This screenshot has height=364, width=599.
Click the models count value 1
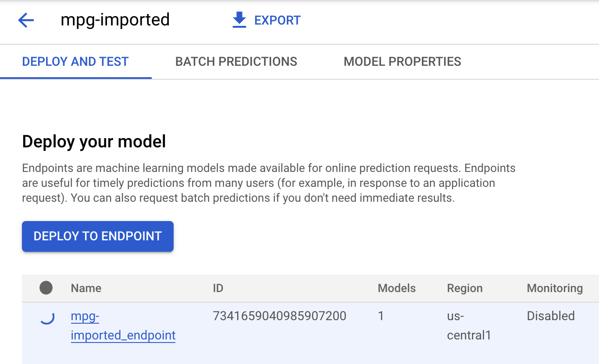[381, 316]
